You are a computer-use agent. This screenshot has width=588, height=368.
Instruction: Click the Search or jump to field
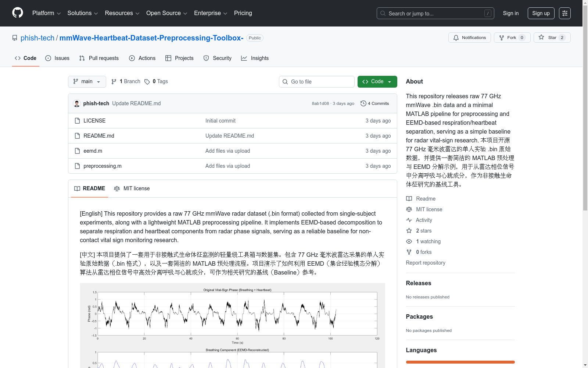coord(435,13)
